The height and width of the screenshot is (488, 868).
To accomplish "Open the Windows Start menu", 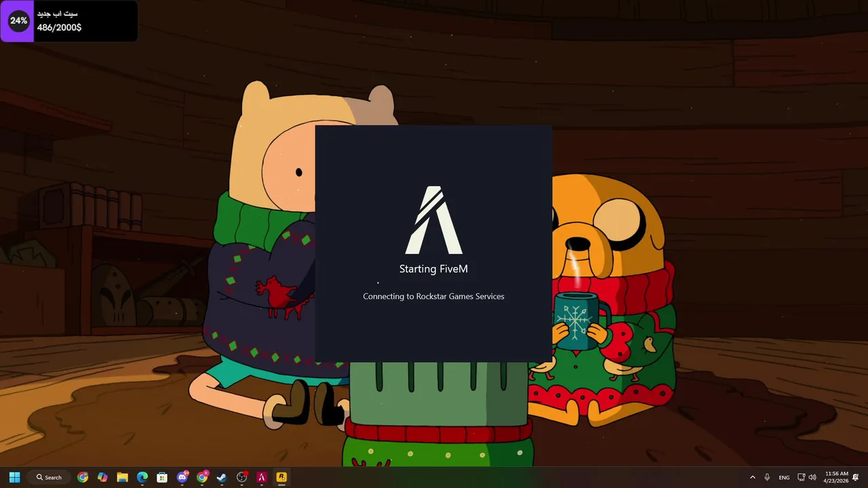I will point(14,477).
